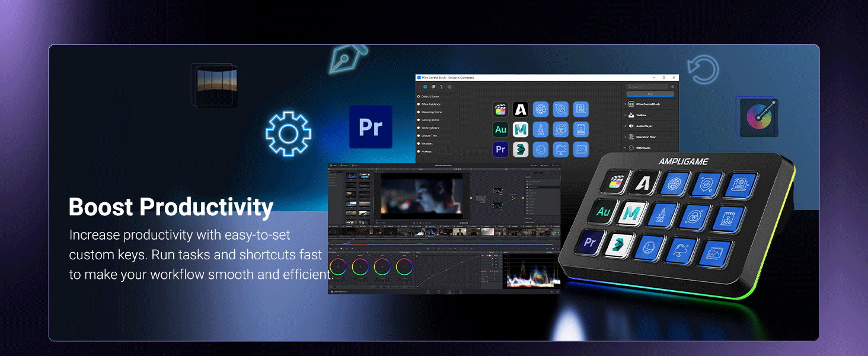This screenshot has width=868, height=356.
Task: Click the Autodesk Maya key icon
Action: tap(521, 130)
